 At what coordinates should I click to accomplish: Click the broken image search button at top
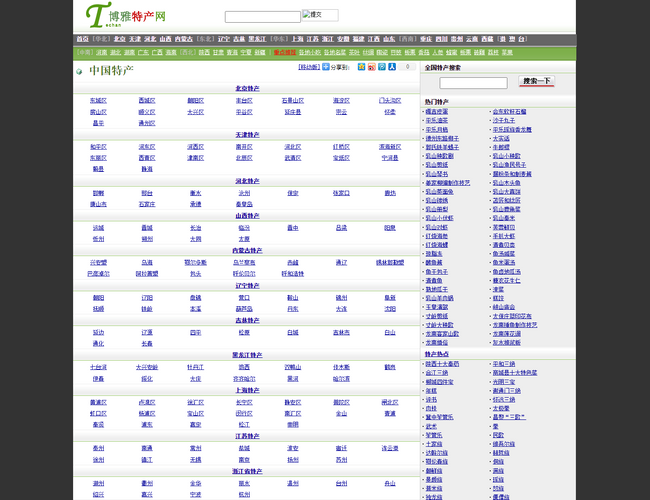[x=320, y=16]
